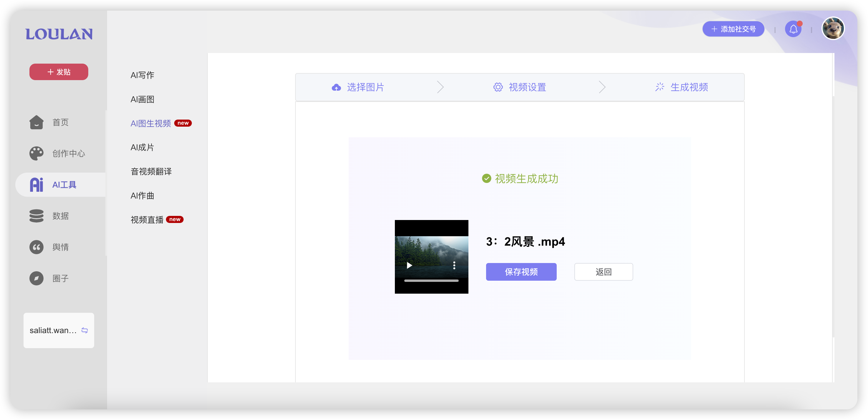Image resolution: width=868 pixels, height=420 pixels.
Task: Open AI图生视频 submenu item
Action: 151,123
